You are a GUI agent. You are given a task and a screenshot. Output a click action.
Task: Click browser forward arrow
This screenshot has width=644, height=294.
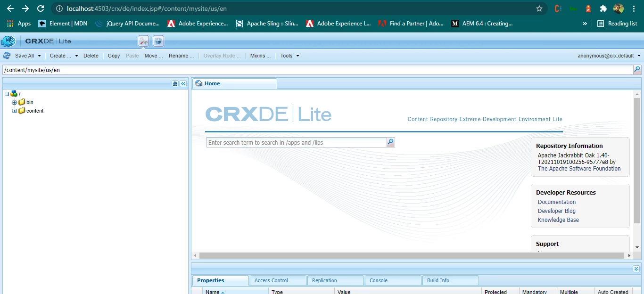click(x=25, y=8)
